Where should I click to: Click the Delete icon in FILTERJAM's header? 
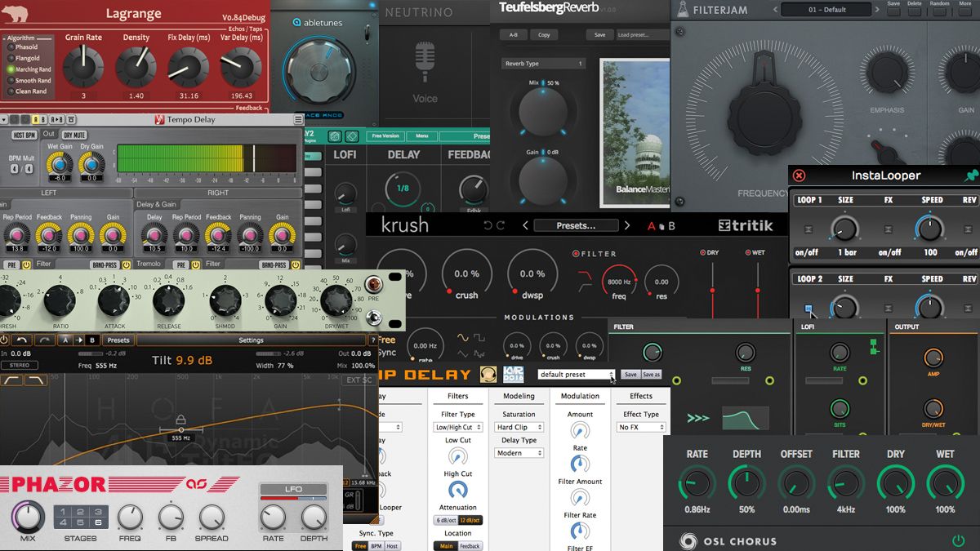click(913, 11)
